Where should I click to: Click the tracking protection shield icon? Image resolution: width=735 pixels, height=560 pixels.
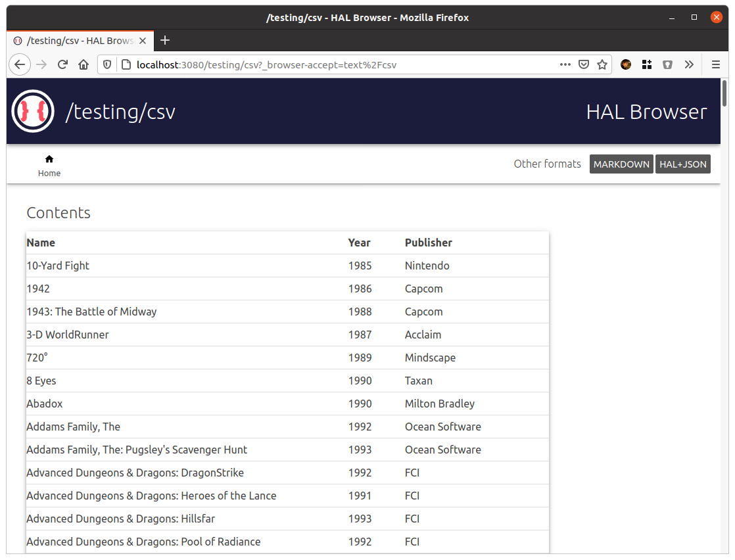click(107, 64)
